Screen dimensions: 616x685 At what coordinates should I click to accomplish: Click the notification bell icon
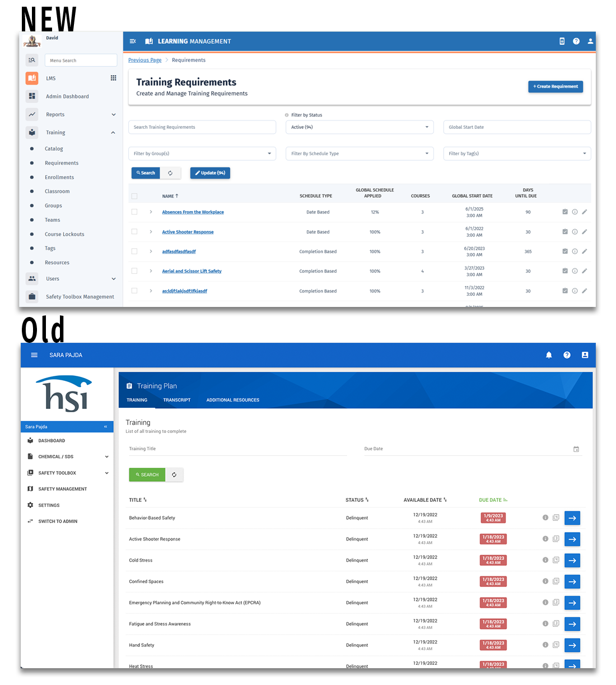(549, 355)
